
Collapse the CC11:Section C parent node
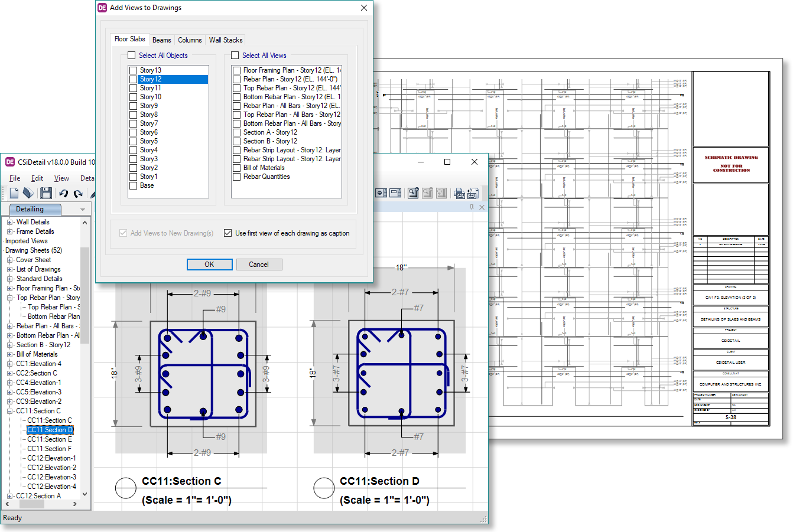[x=10, y=411]
